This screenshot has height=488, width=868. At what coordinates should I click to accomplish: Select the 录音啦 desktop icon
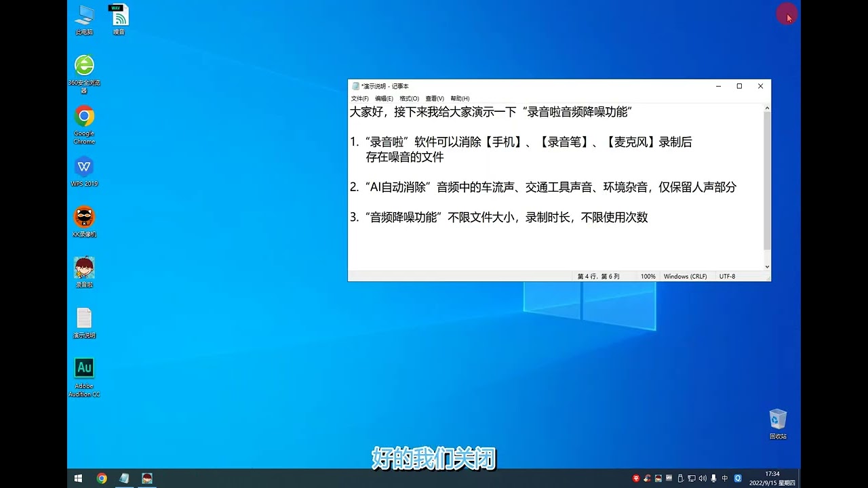pyautogui.click(x=84, y=272)
